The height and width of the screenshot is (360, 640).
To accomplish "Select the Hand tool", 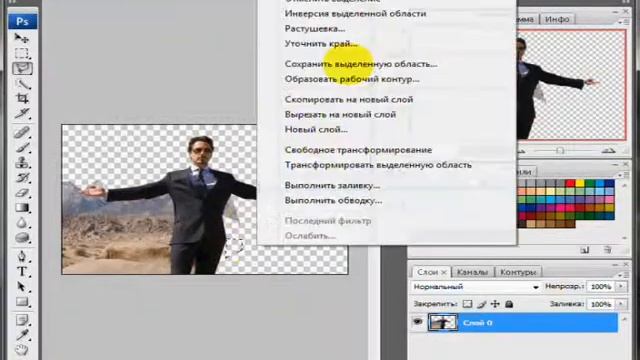I will click(x=22, y=350).
